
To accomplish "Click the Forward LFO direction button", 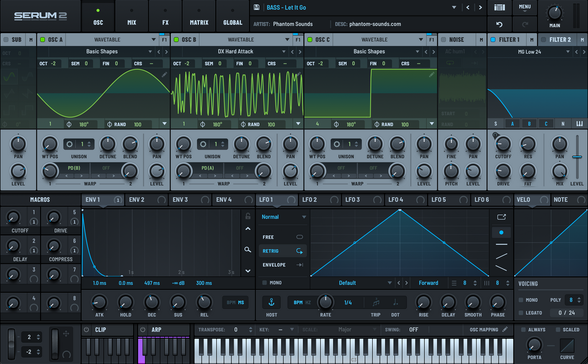I will coord(428,283).
